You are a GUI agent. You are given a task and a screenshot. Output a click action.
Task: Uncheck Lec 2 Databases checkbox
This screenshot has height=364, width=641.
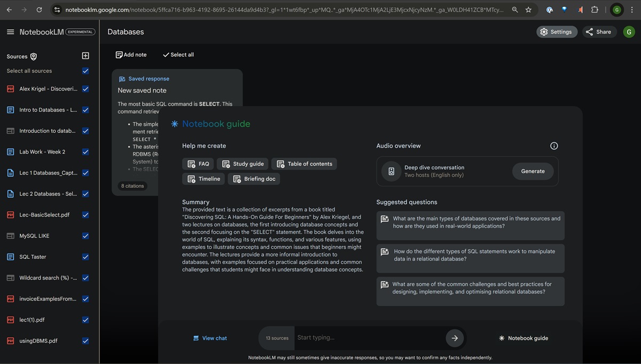pyautogui.click(x=85, y=194)
